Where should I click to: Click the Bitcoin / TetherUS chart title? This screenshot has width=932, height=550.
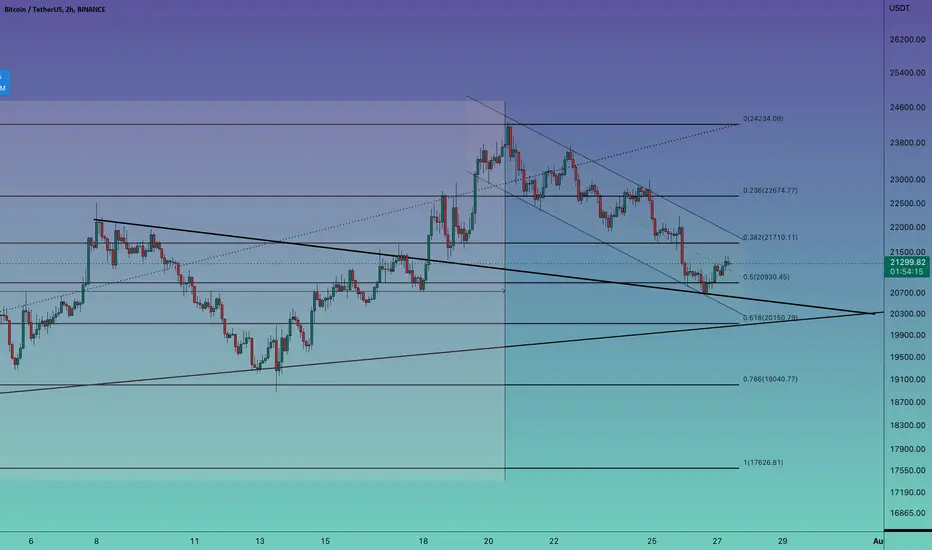(x=55, y=10)
